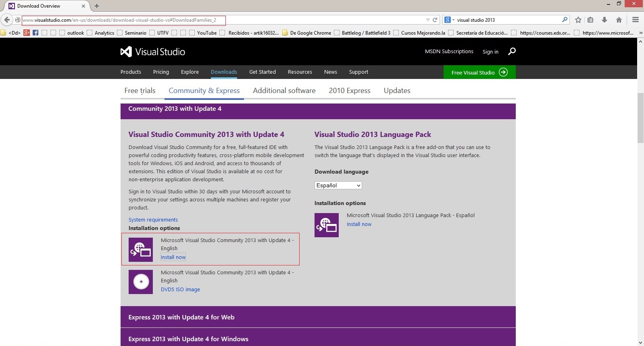Viewport: 644px width, 346px height.
Task: Open the Cursos Mejorando.la bookmark
Action: tap(419, 33)
